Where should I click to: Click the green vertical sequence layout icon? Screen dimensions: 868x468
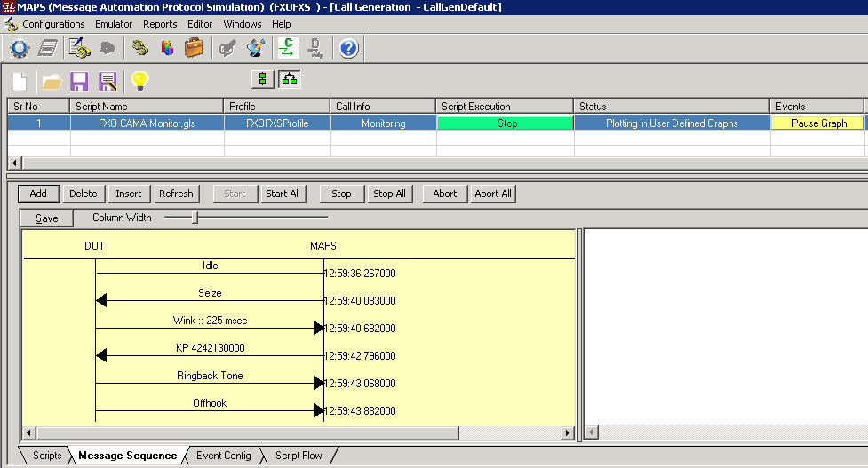click(x=262, y=80)
